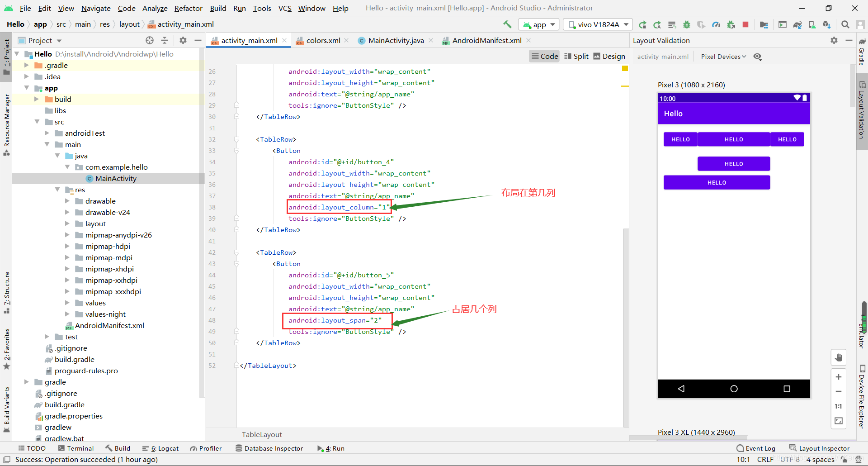Open the Layout Inspector

tap(820, 448)
